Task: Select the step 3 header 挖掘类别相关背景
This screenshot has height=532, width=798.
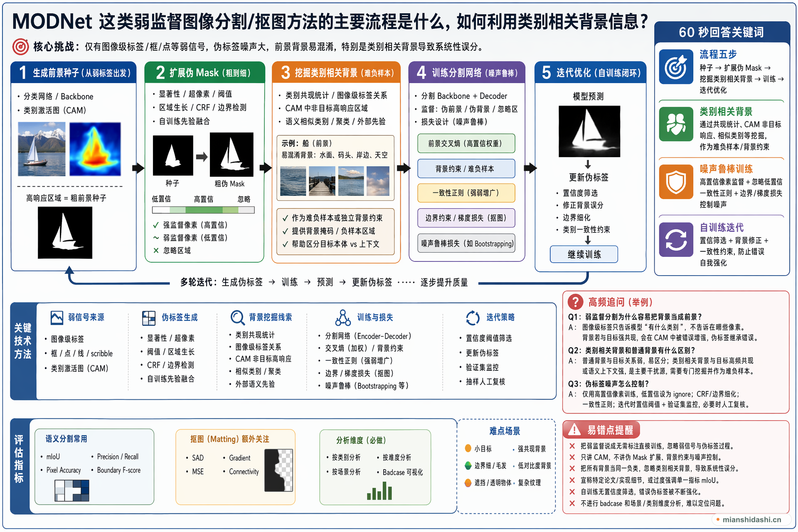Action: [336, 72]
